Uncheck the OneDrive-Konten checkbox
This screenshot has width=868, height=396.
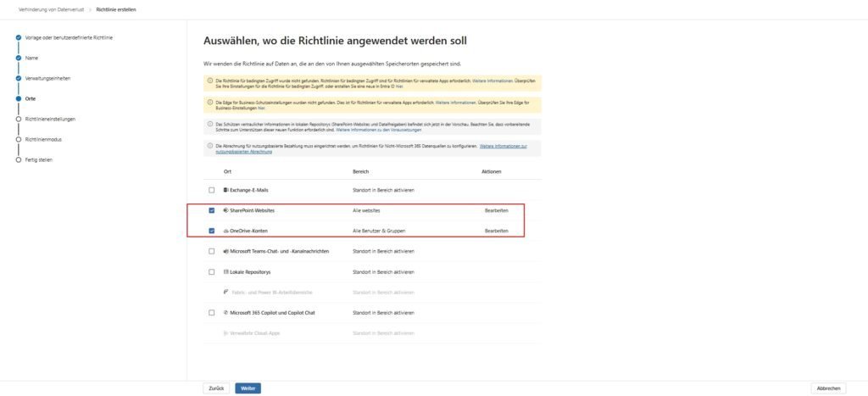coord(211,231)
